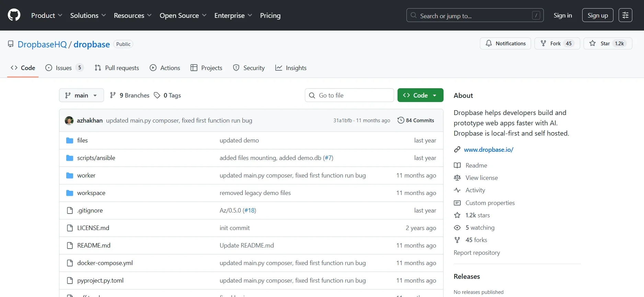Viewport: 644px width, 297px height.
Task: Click the tag icon beside 0 Tags
Action: [157, 95]
